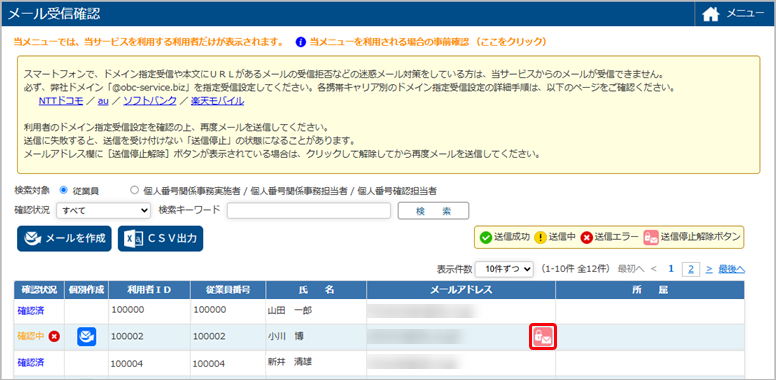Select the 個人番号関係事務実施者 radio button

pos(134,190)
